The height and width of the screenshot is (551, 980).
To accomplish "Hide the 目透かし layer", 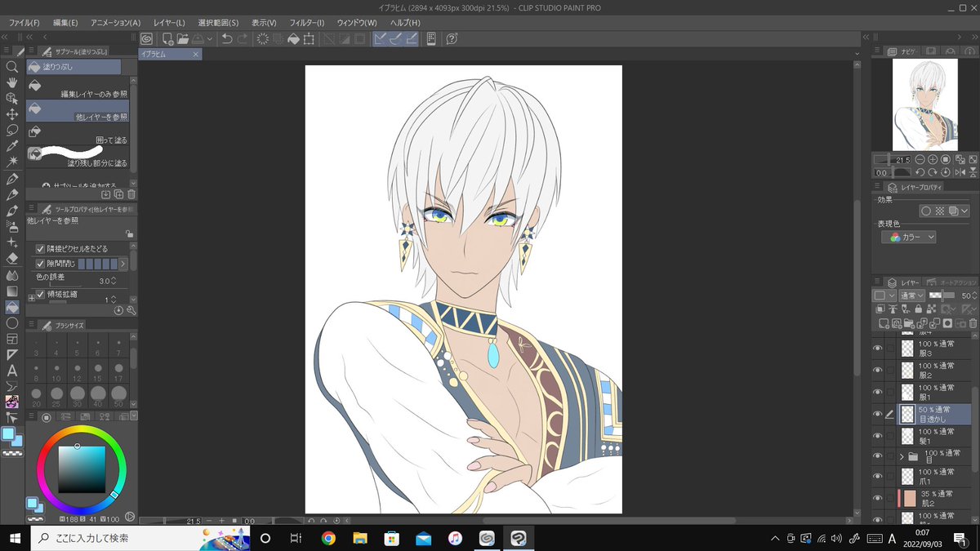I will pos(878,414).
